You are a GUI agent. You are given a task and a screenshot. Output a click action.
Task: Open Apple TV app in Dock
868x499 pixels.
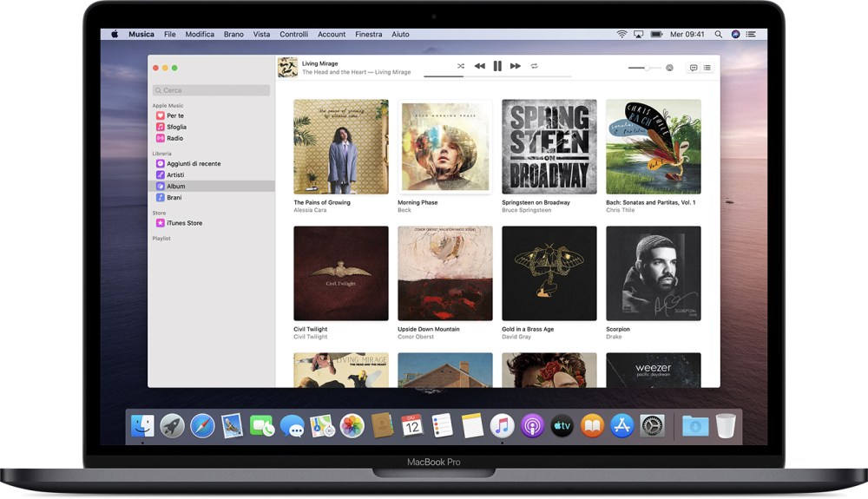pyautogui.click(x=562, y=426)
